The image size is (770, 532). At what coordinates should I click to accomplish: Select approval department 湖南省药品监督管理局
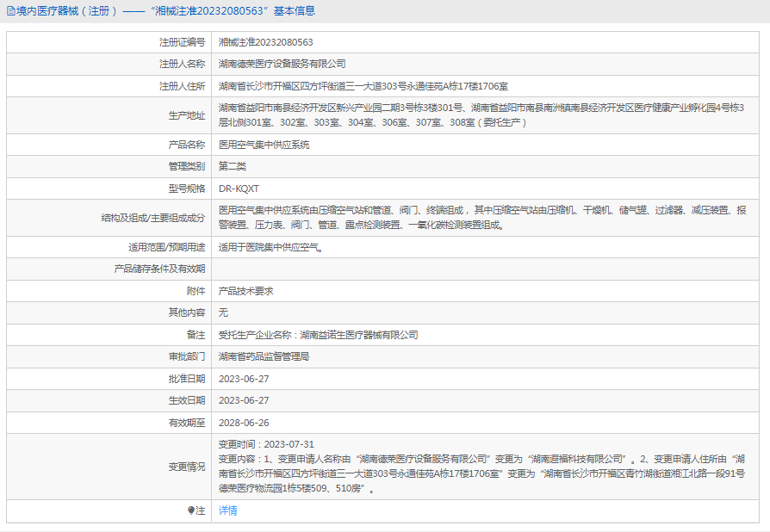264,356
